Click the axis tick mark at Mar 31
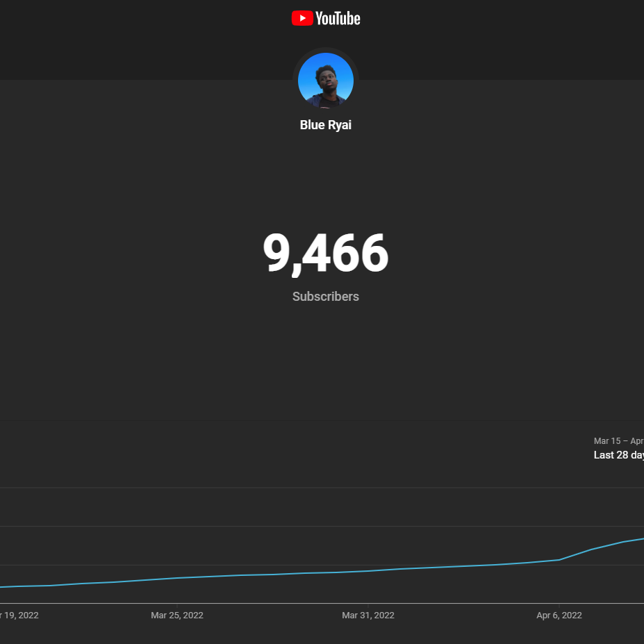Viewport: 644px width, 644px height. tap(368, 605)
